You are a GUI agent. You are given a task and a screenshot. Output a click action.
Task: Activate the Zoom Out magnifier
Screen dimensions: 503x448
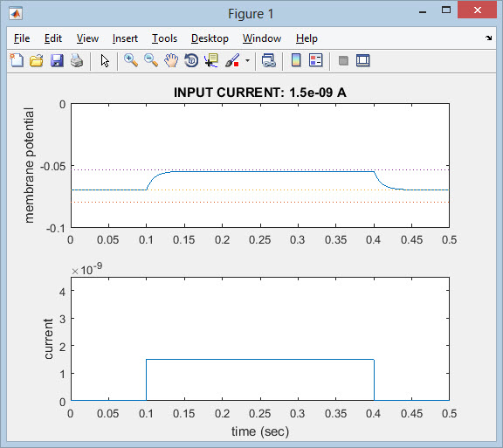151,60
